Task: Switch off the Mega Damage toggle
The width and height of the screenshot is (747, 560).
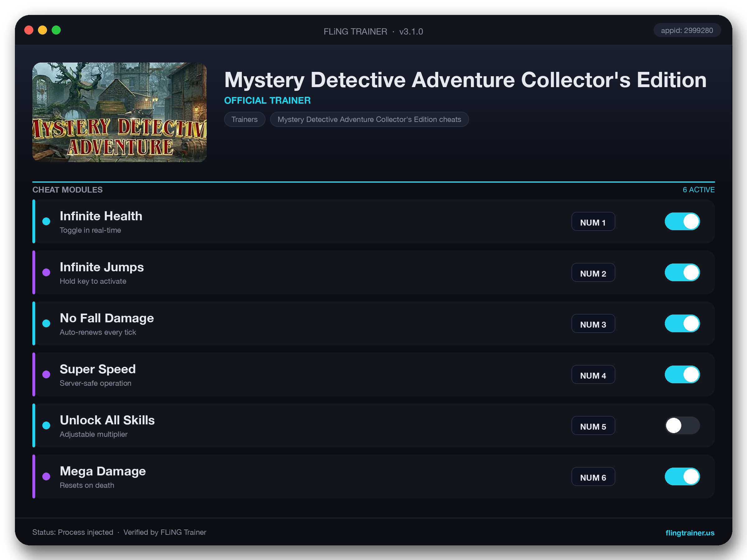Action: [x=682, y=476]
